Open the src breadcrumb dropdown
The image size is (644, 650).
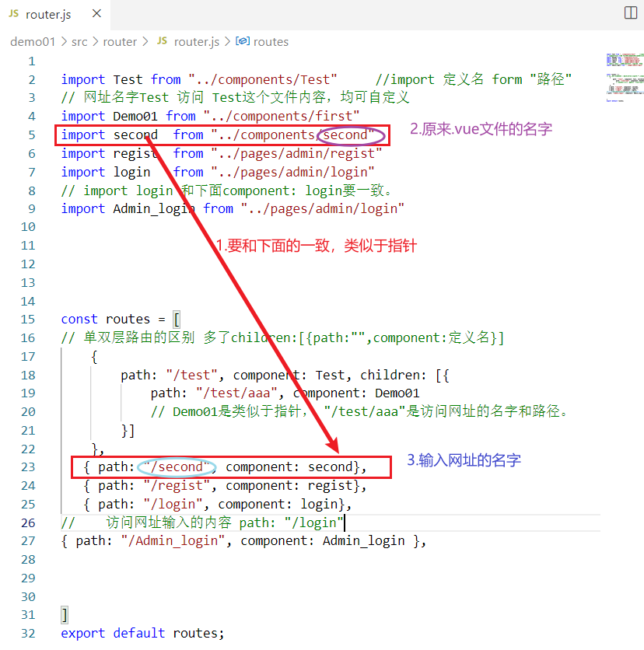point(79,41)
